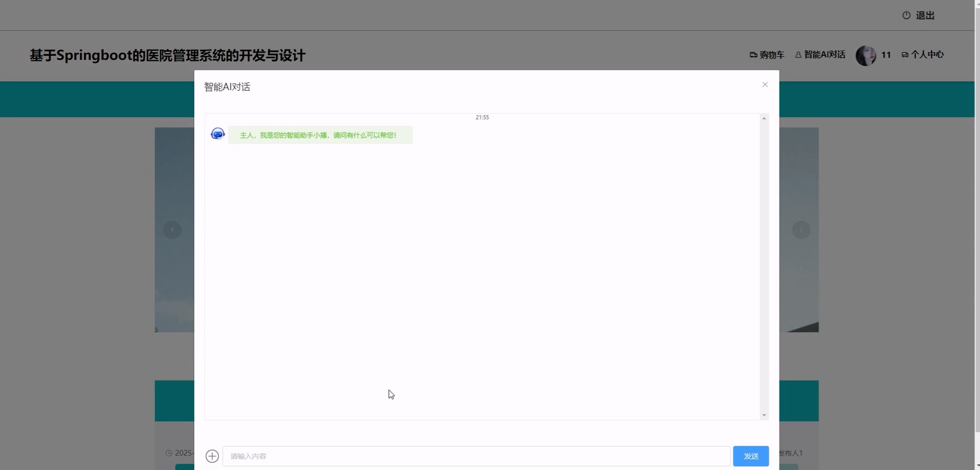
Task: Click the blue robot assistant avatar
Action: pyautogui.click(x=218, y=134)
